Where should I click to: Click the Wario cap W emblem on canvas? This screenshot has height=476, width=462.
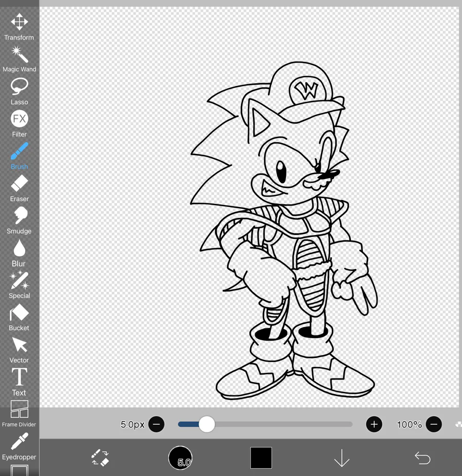(307, 90)
